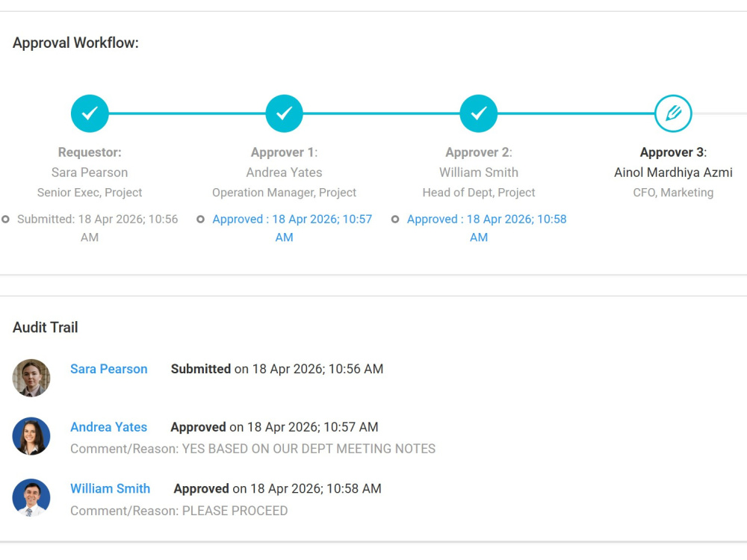747x560 pixels.
Task: Open Andrea Yates audit trail link
Action: click(108, 427)
